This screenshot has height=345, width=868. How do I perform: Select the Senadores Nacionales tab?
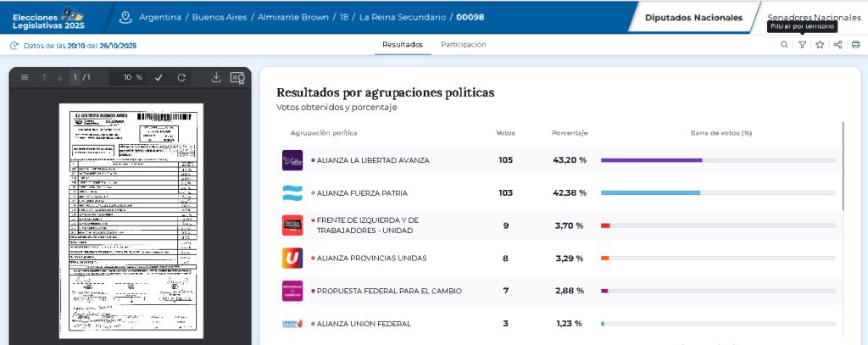(813, 17)
